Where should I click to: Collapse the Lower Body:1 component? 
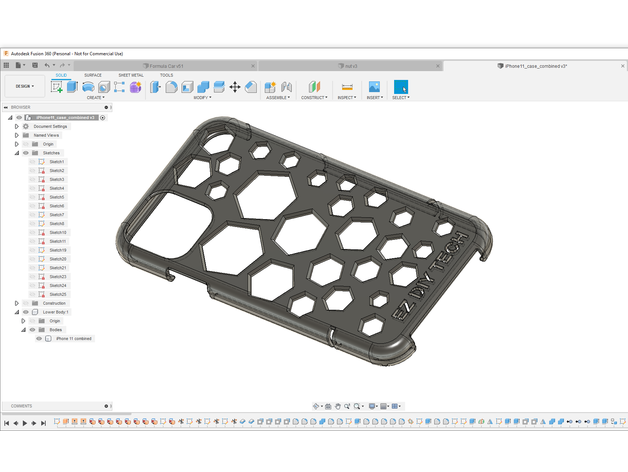click(17, 312)
